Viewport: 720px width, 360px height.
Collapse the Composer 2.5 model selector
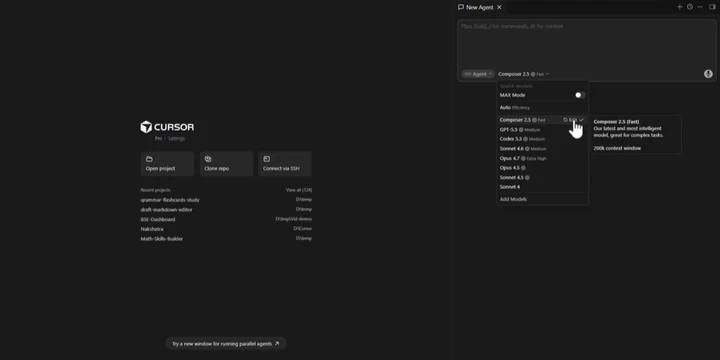pyautogui.click(x=523, y=74)
